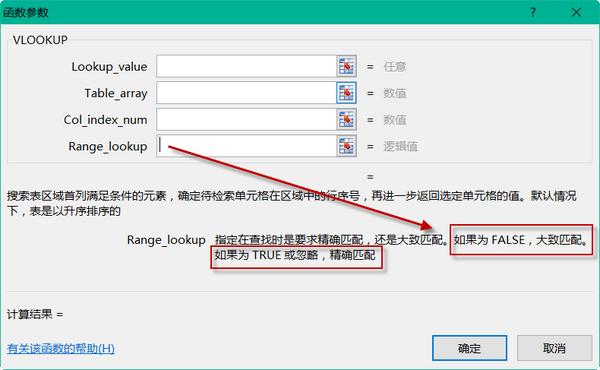The image size is (600, 370).
Task: Click into the Lookup_value input field
Action: tap(246, 66)
